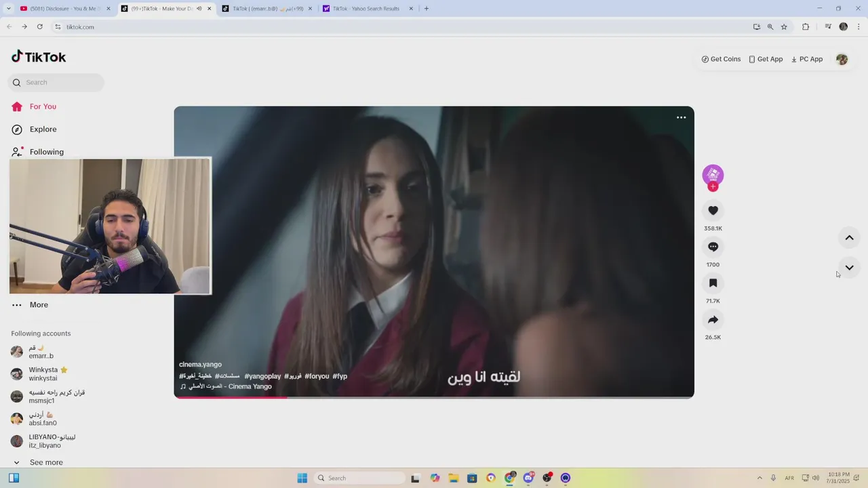The width and height of the screenshot is (868, 488).
Task: Click the TikTok search field
Action: coord(57,83)
